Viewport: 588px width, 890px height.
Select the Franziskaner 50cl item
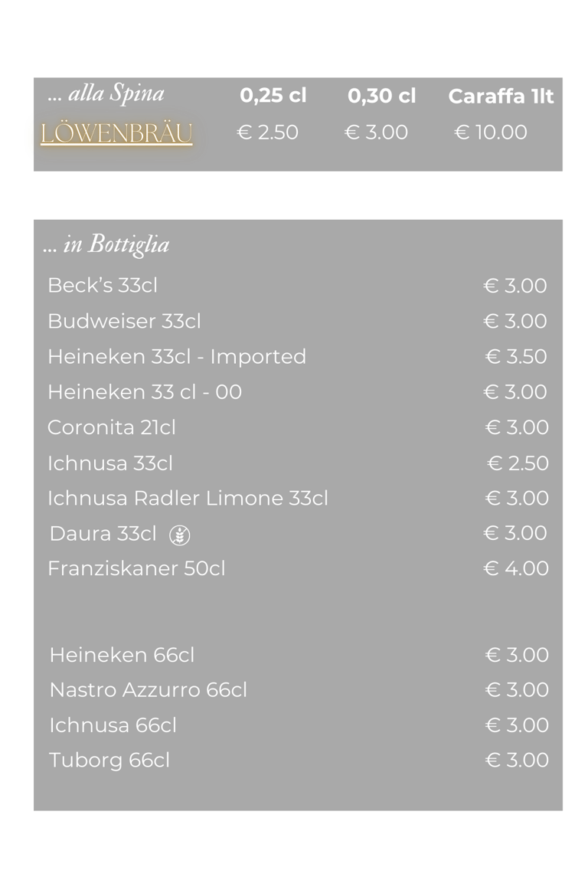point(136,568)
